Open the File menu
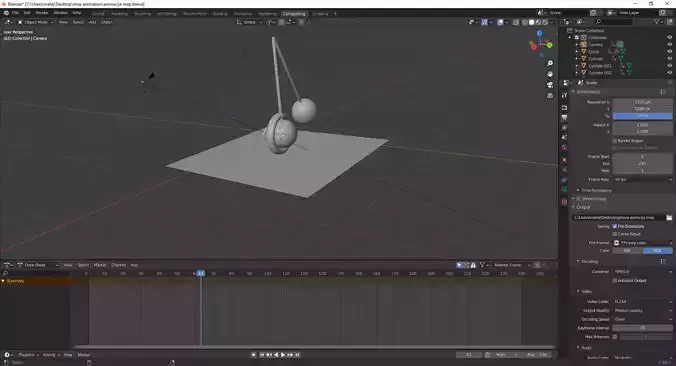The width and height of the screenshot is (676, 366). pyautogui.click(x=16, y=13)
